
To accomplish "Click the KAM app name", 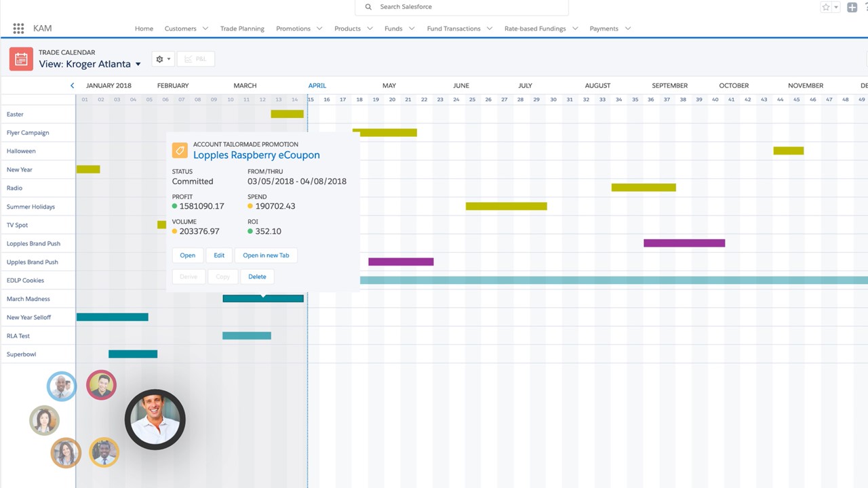I will (x=42, y=28).
